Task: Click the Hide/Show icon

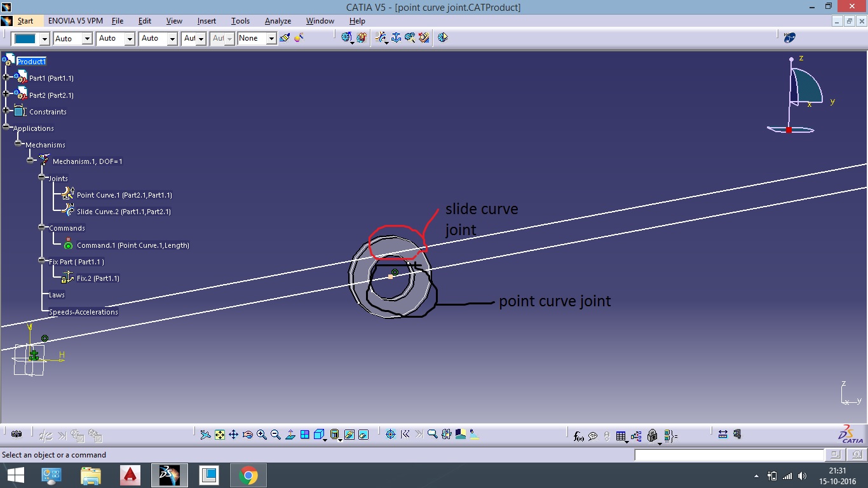Action: click(349, 435)
